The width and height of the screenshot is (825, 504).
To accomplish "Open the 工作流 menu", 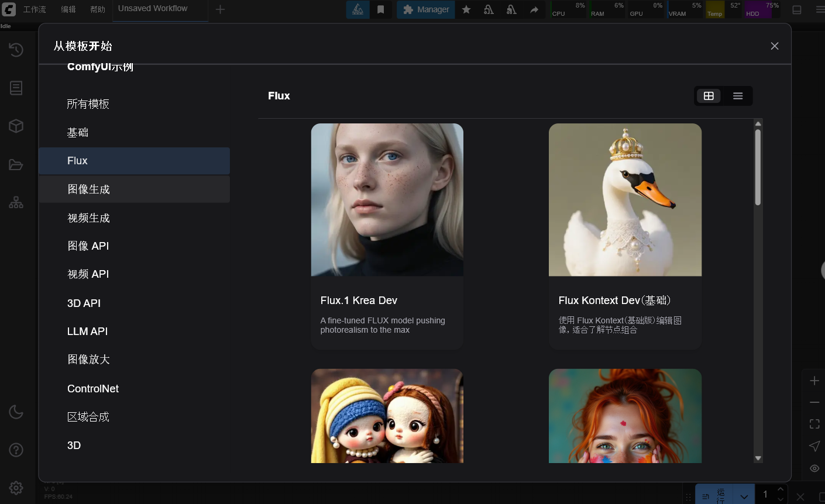I will [x=35, y=9].
